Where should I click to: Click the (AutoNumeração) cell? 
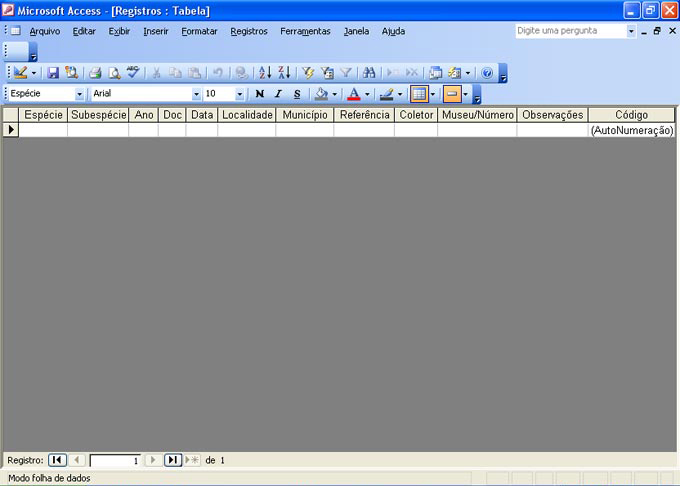[632, 130]
